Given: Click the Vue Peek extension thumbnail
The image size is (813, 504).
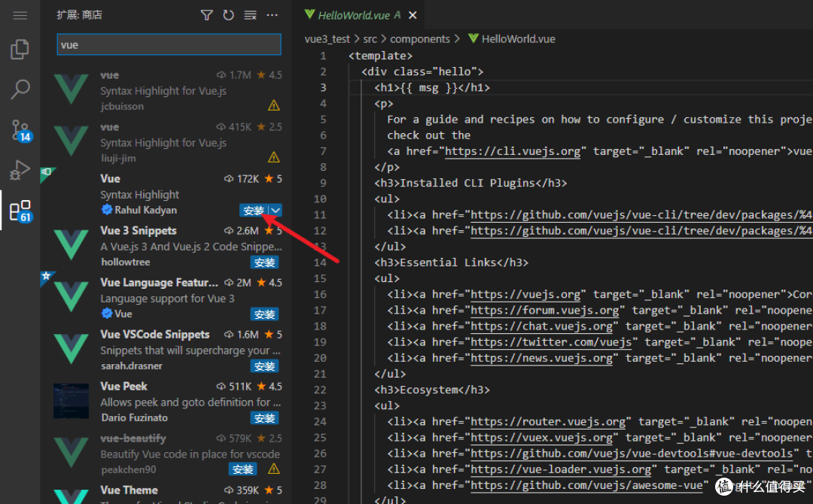Looking at the screenshot, I should click(x=71, y=400).
